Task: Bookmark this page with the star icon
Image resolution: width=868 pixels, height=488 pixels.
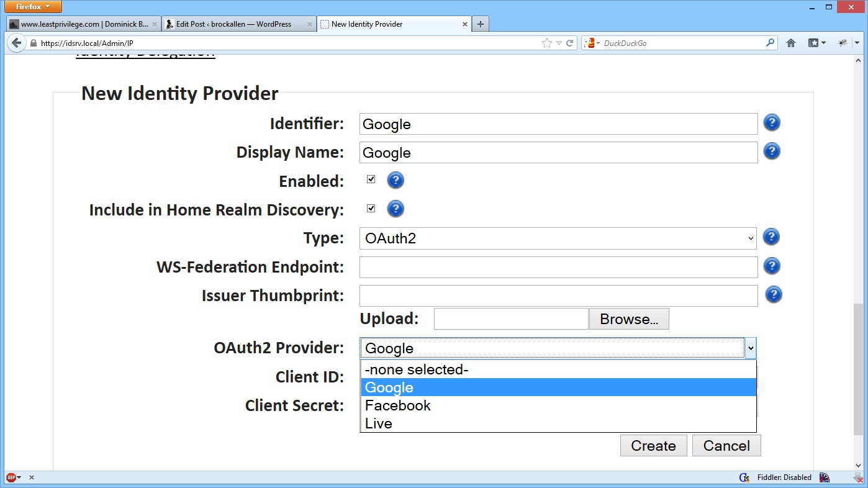Action: (546, 43)
